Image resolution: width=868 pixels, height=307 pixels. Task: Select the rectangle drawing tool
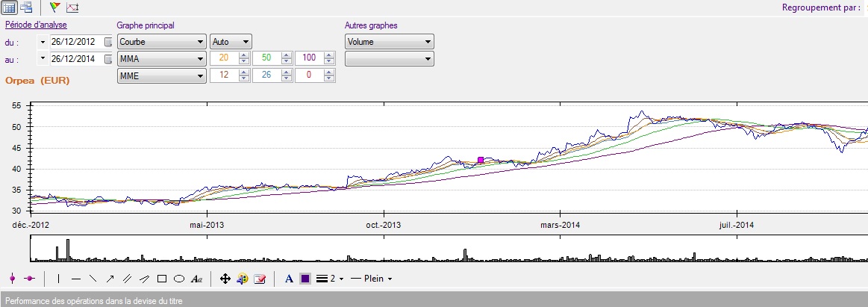pos(162,279)
